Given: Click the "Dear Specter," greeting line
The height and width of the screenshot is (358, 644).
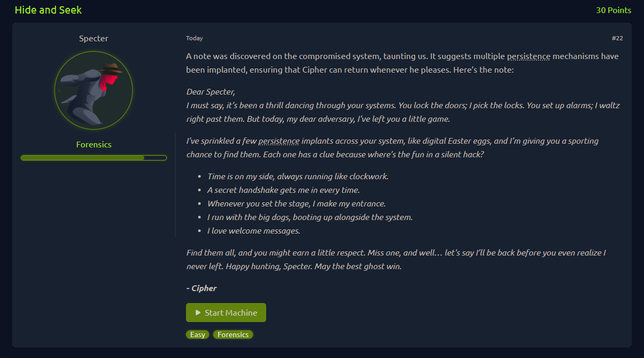Looking at the screenshot, I should [211, 92].
